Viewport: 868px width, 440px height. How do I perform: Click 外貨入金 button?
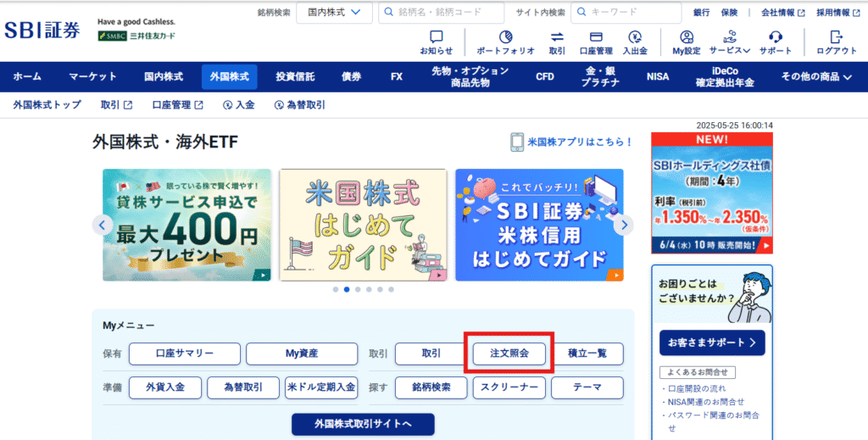[x=165, y=387]
